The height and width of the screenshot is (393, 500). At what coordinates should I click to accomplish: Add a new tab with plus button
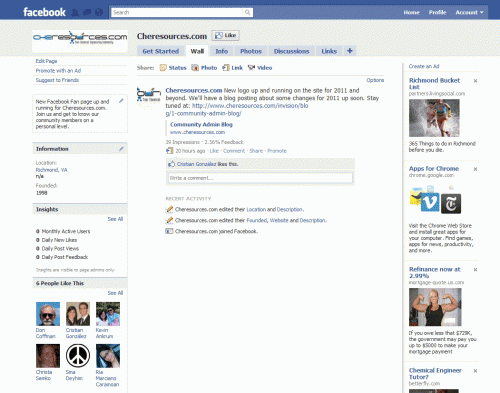tap(350, 51)
